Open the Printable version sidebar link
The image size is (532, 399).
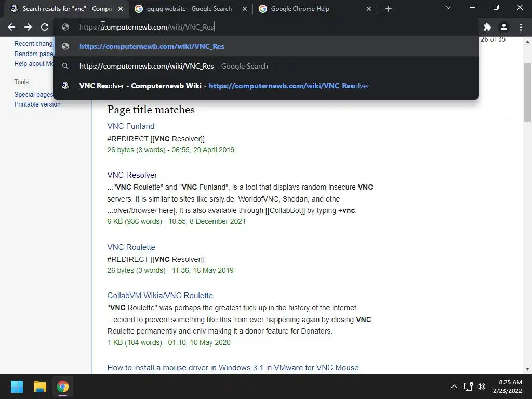click(37, 104)
